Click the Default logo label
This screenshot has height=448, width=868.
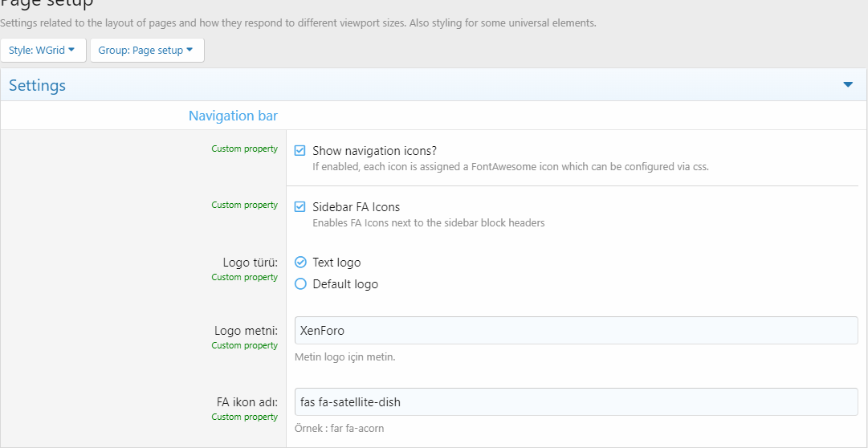click(345, 284)
